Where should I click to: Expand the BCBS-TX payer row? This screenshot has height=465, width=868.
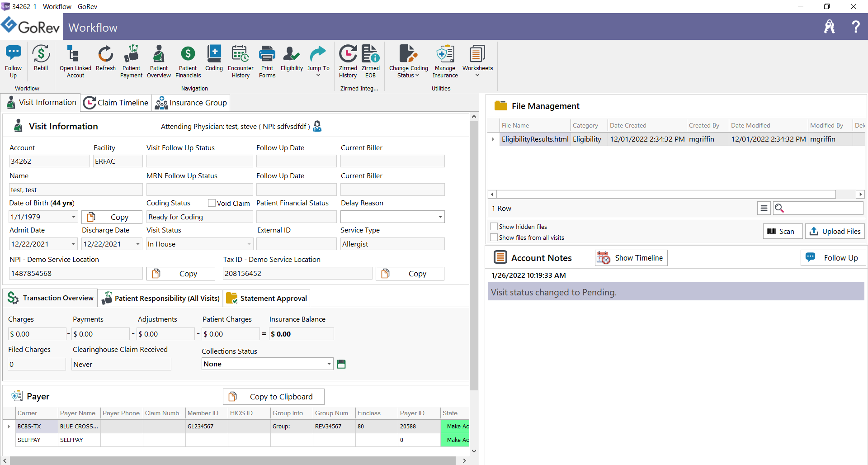tap(9, 427)
